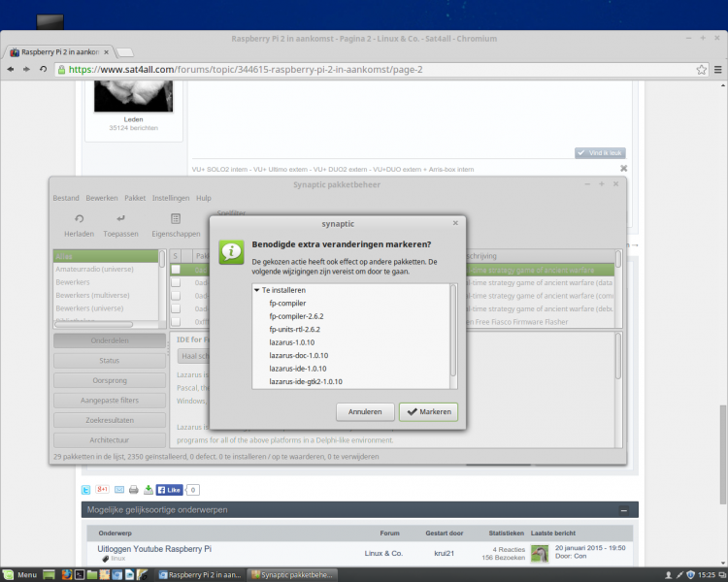Open the Bestand menu
Viewport: 728px width, 582px height.
[66, 197]
